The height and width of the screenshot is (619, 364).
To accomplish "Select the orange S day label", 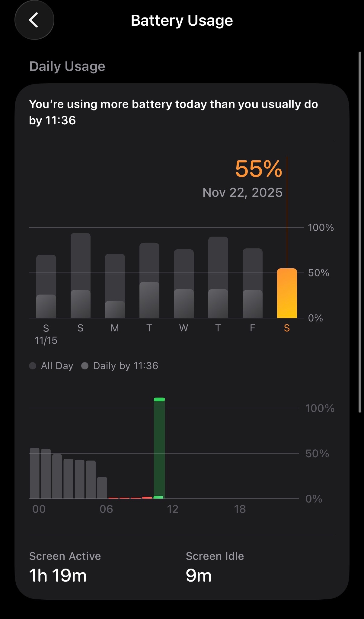I will (x=287, y=328).
